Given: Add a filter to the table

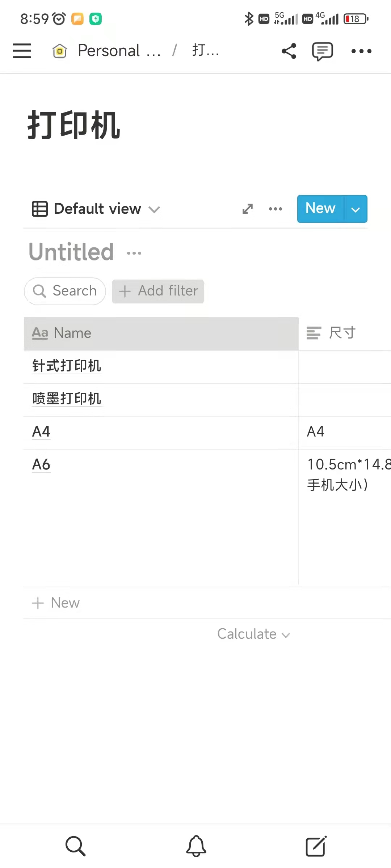Looking at the screenshot, I should point(158,291).
